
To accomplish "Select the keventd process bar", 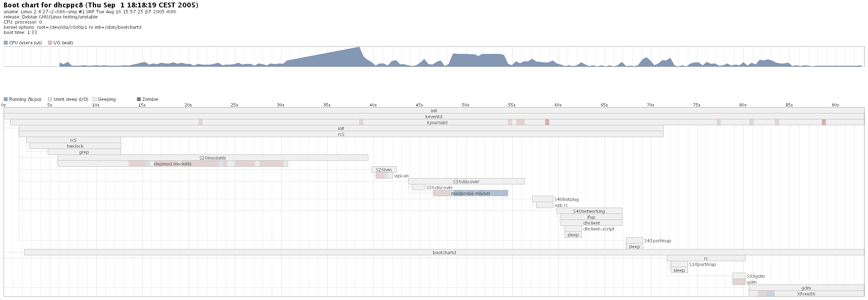I will tap(433, 116).
